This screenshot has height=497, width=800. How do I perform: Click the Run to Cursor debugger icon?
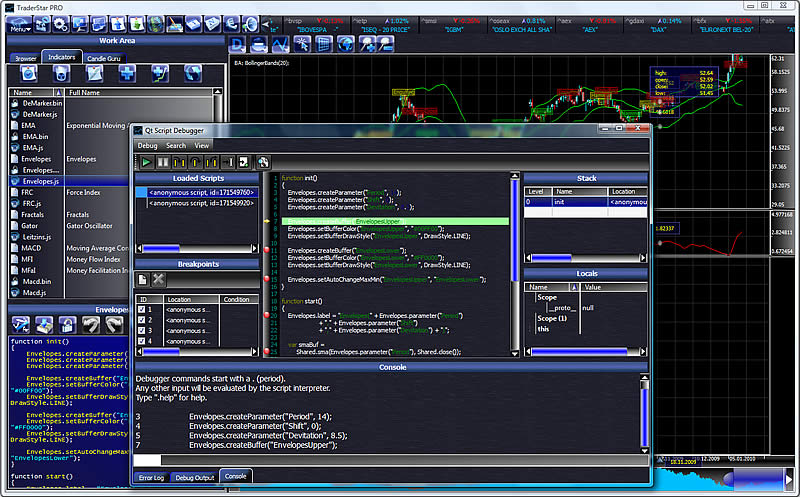pyautogui.click(x=228, y=162)
